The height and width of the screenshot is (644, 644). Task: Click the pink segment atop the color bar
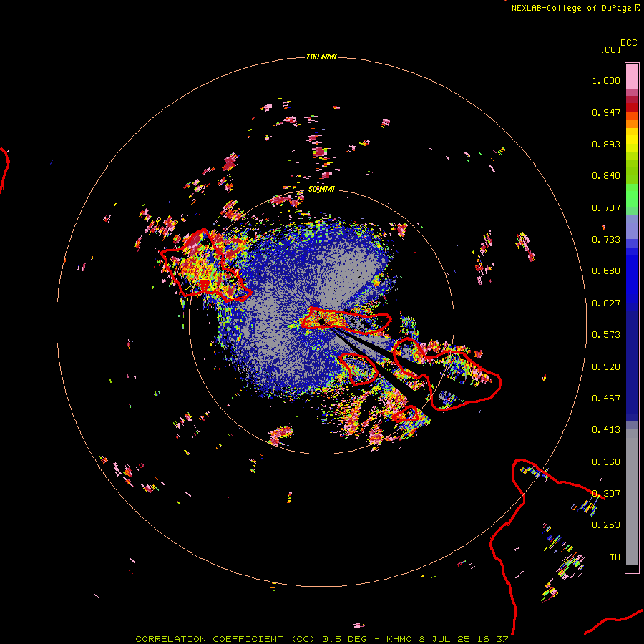(632, 76)
